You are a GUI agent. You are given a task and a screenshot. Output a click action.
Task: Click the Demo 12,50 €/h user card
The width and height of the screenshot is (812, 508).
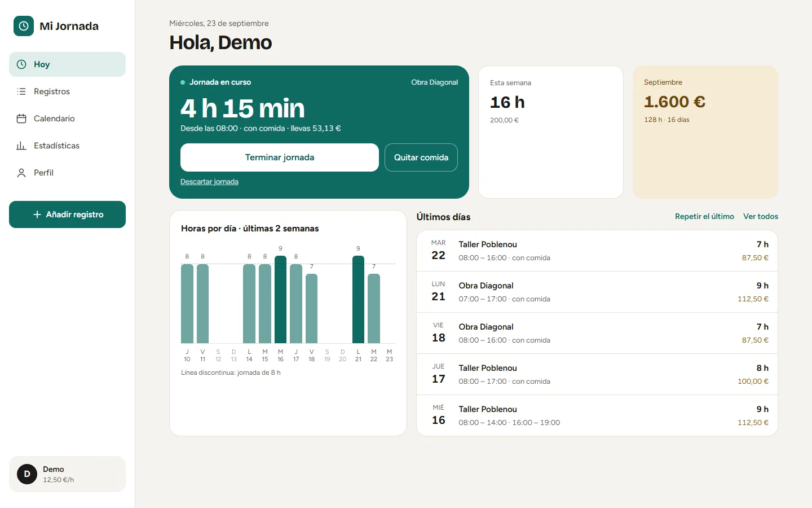pyautogui.click(x=67, y=474)
